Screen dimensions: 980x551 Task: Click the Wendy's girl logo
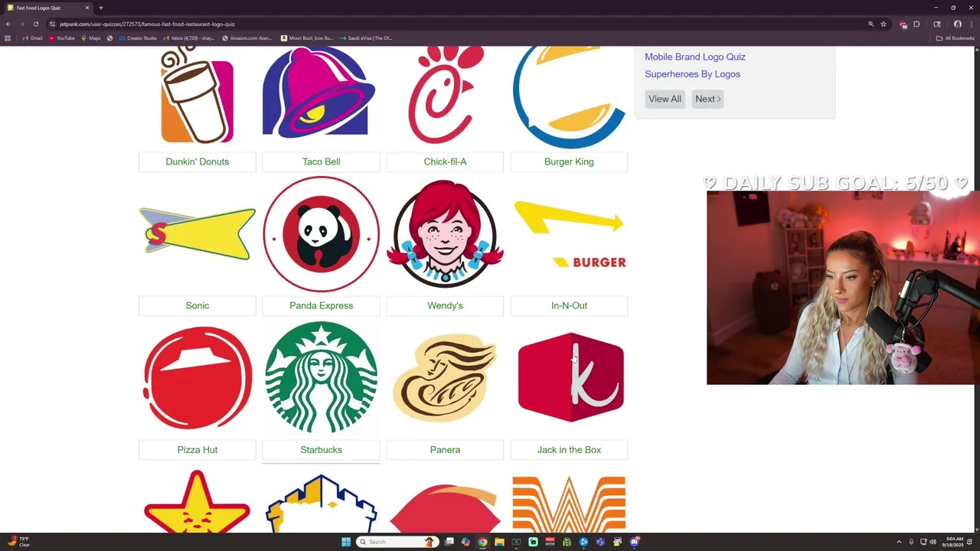click(x=445, y=234)
